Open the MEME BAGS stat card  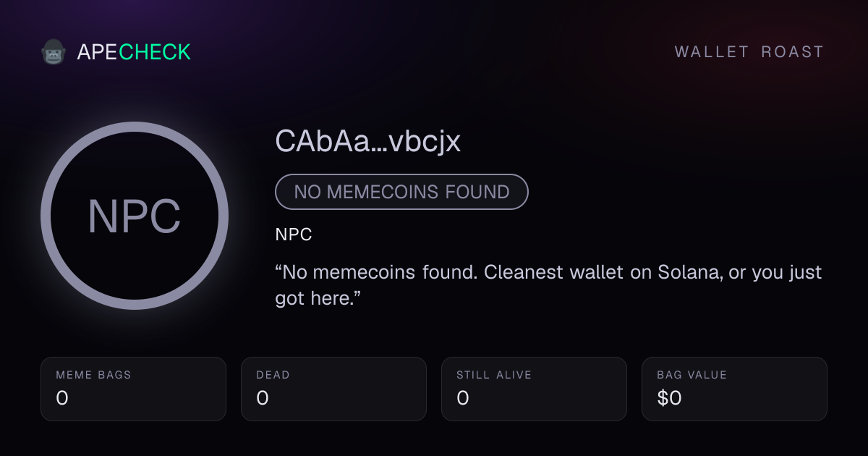pos(133,389)
